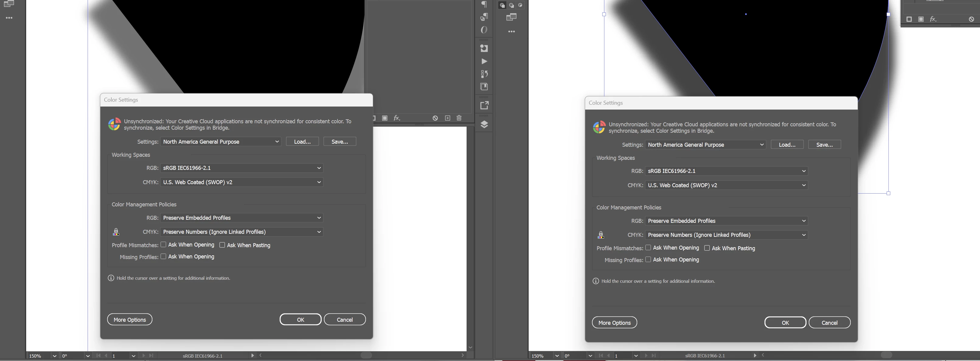Click OK in right Color Settings dialog
The width and height of the screenshot is (980, 361).
(x=785, y=323)
